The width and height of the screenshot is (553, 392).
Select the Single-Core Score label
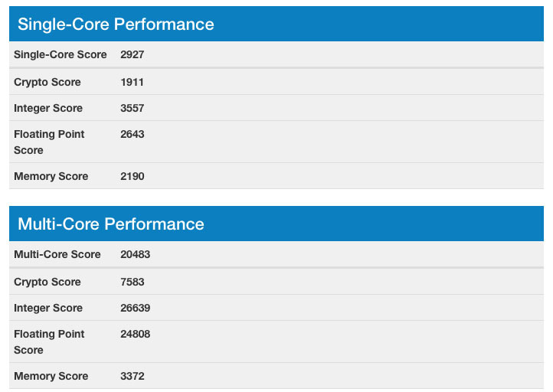(61, 55)
